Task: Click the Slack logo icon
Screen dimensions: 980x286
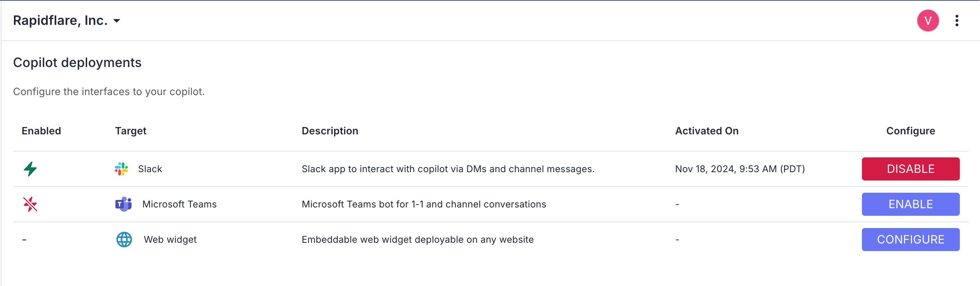Action: 121,169
